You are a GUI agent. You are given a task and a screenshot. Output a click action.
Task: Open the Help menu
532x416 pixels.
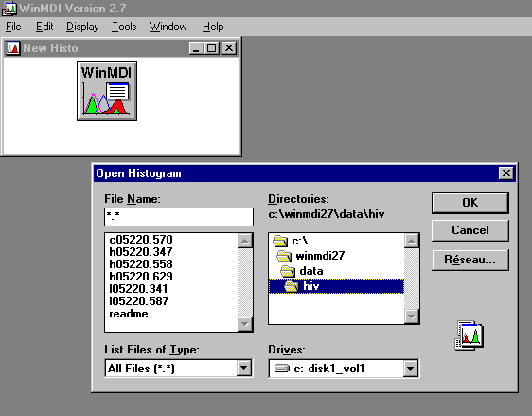(213, 27)
